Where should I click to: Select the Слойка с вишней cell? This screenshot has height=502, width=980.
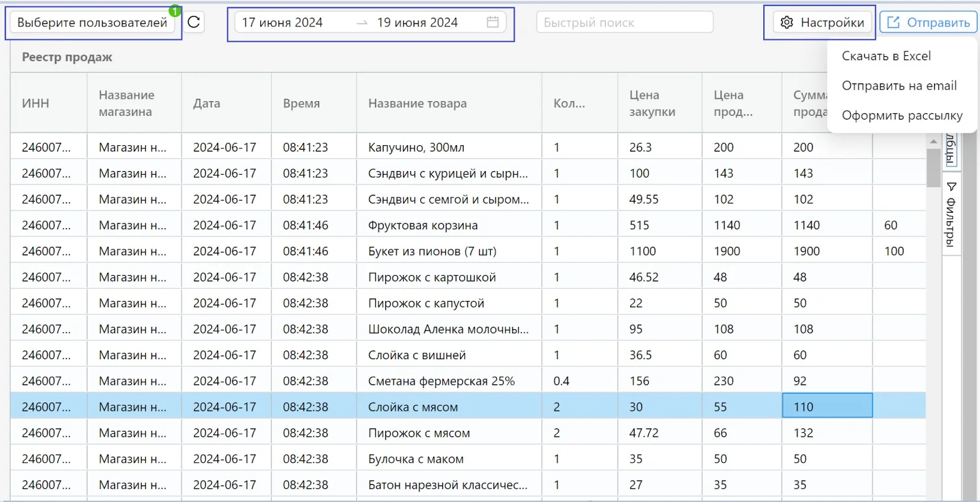(x=449, y=355)
